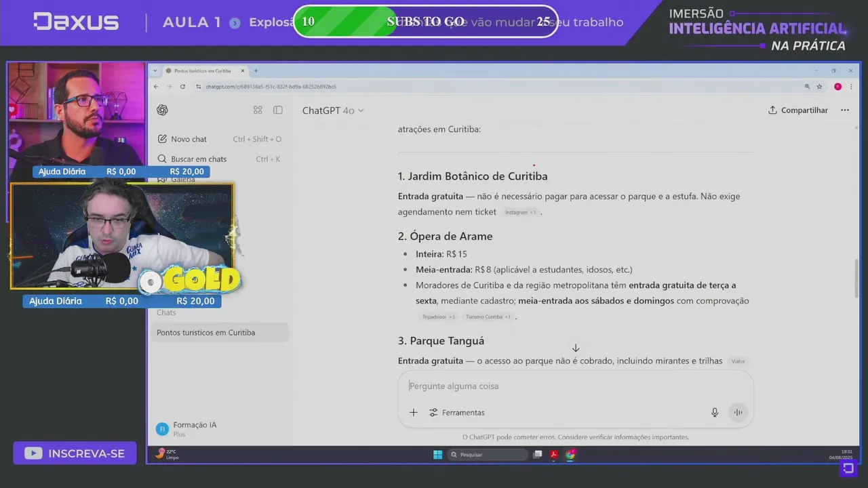Click the zoom magnifier icon in address bar

click(x=807, y=87)
